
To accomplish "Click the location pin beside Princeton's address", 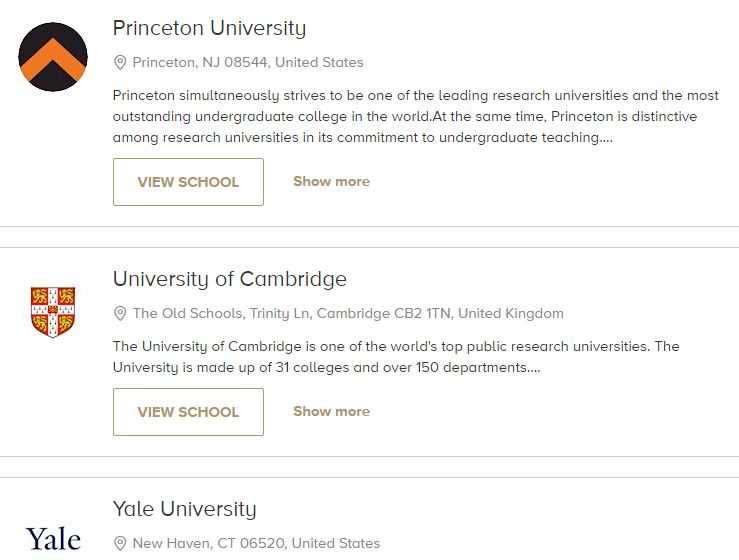I will click(x=120, y=62).
